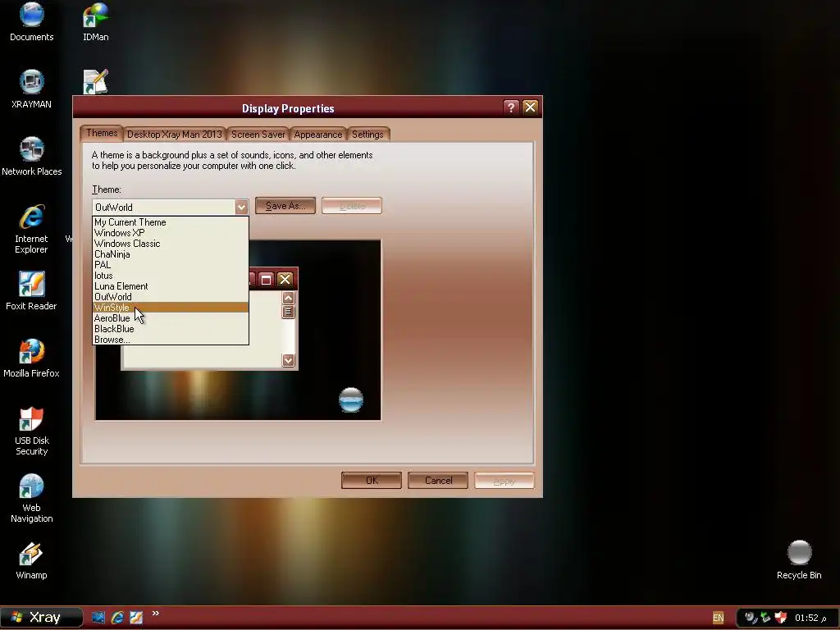Close the Display Properties dialog
840x630 pixels.
(531, 107)
